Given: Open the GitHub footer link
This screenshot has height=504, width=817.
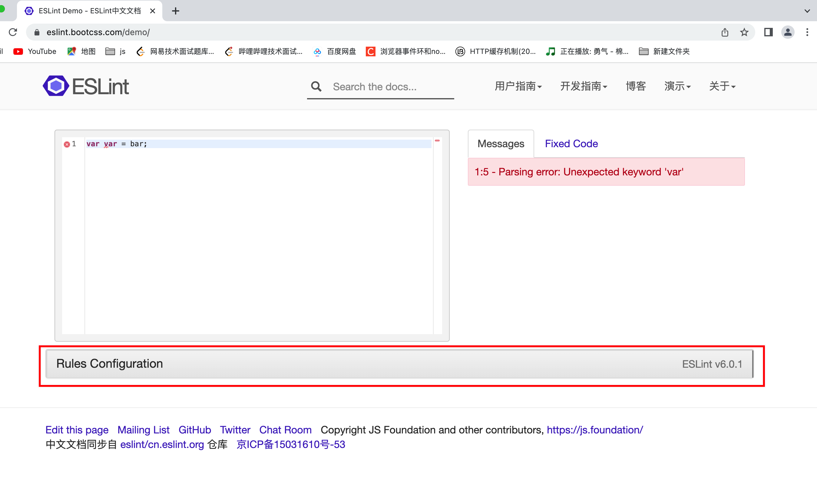Looking at the screenshot, I should (x=195, y=430).
